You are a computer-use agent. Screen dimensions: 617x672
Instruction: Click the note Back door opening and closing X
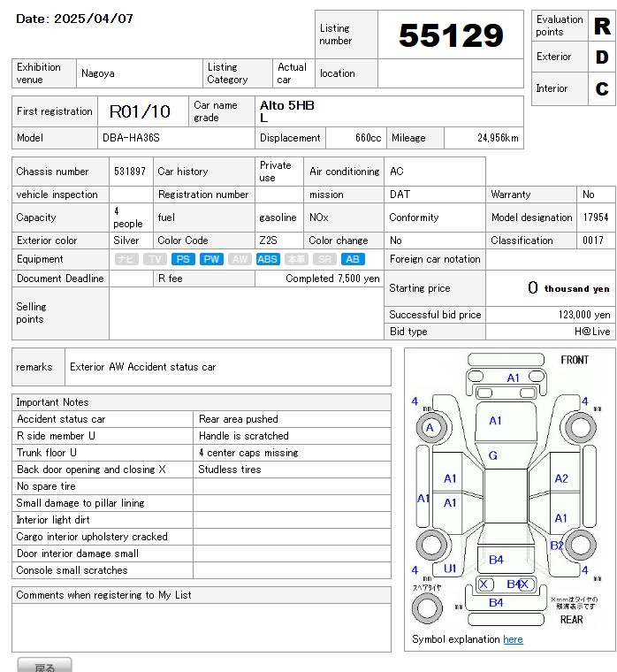point(91,470)
